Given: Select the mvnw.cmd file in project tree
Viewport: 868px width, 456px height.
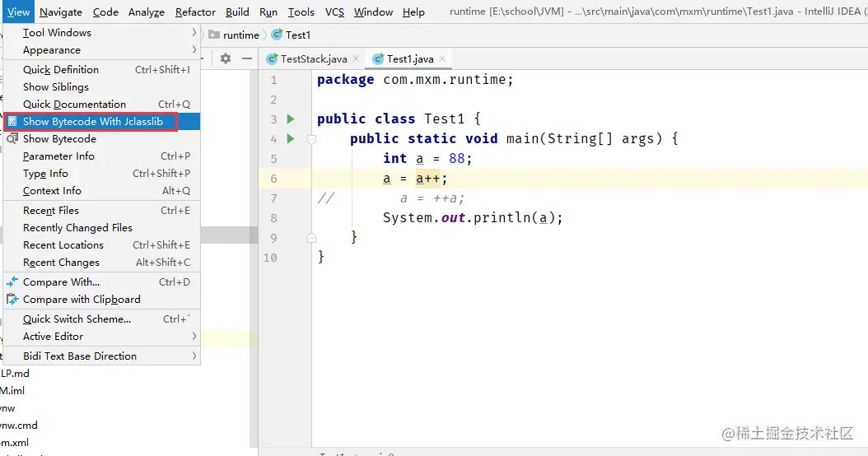Looking at the screenshot, I should [x=19, y=425].
